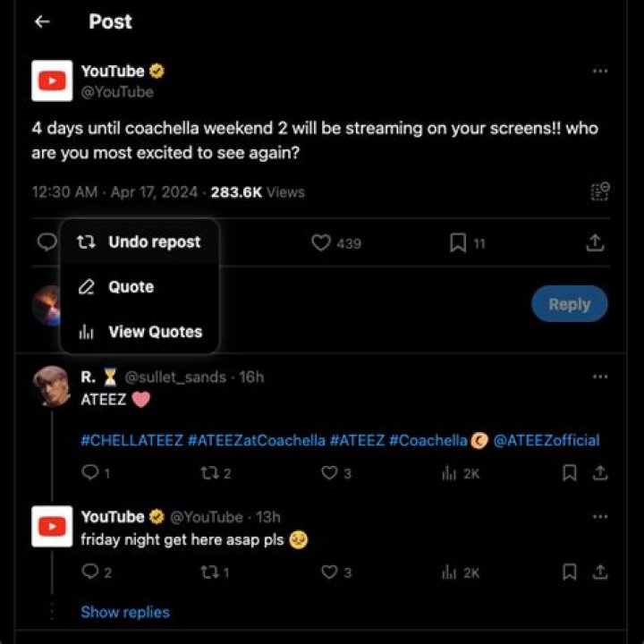Open the YouTube profile avatar on main post
The width and height of the screenshot is (644, 644).
(x=52, y=80)
